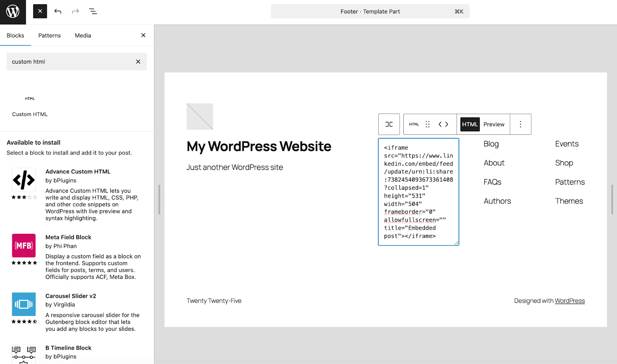Click the Advance Custom HTML plugin icon
Viewport: 617px width, 364px height.
(x=24, y=179)
